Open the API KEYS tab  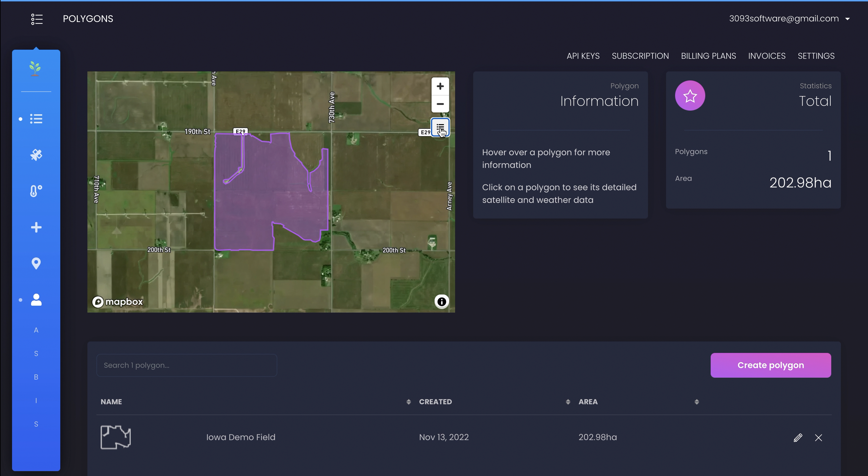(x=583, y=56)
